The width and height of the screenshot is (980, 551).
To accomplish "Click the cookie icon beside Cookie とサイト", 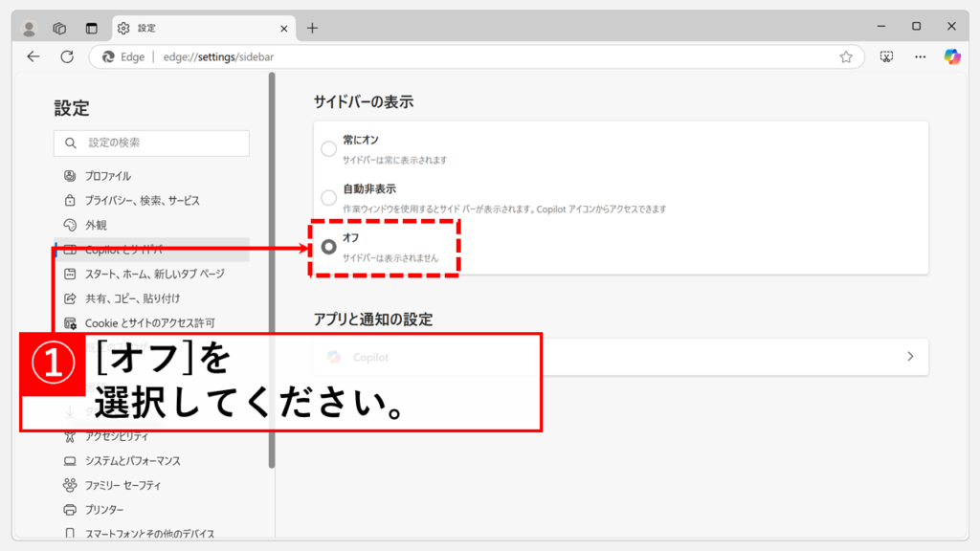I will tap(70, 323).
